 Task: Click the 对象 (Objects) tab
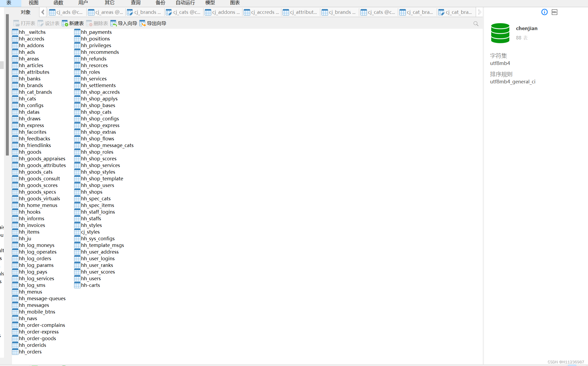click(25, 12)
